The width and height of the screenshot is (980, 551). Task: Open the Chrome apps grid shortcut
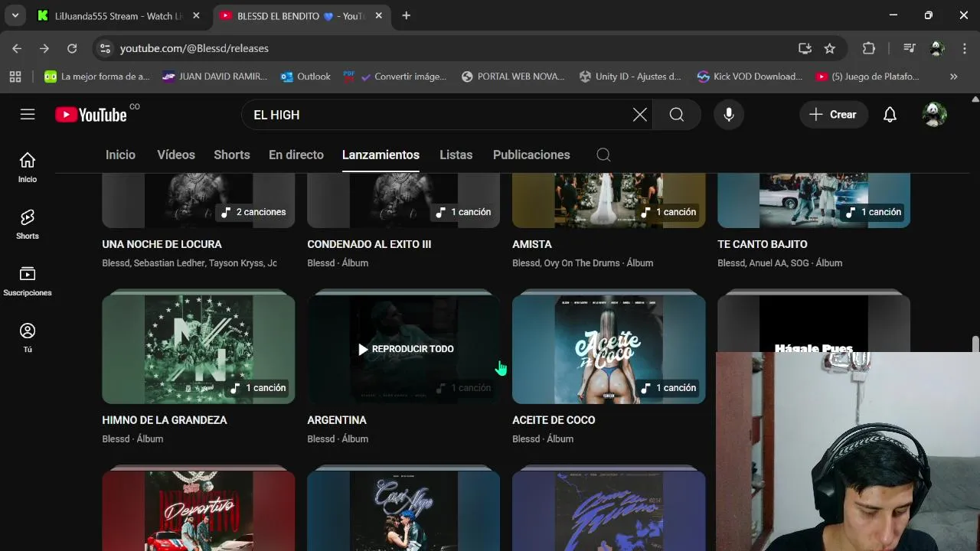coord(15,77)
